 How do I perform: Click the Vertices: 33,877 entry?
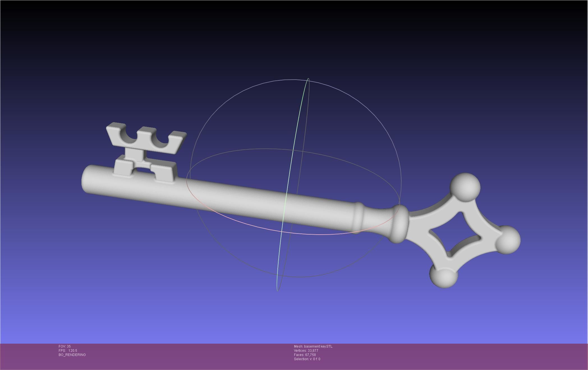click(x=306, y=351)
